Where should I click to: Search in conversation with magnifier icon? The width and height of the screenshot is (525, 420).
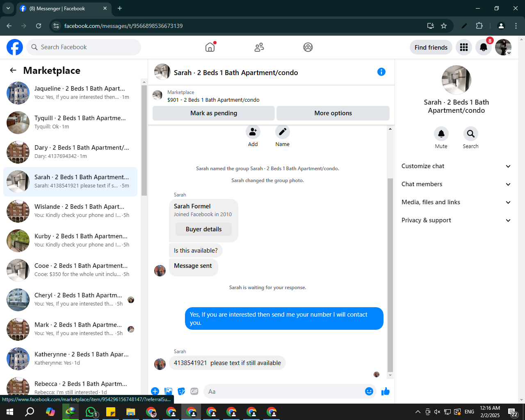tap(471, 134)
